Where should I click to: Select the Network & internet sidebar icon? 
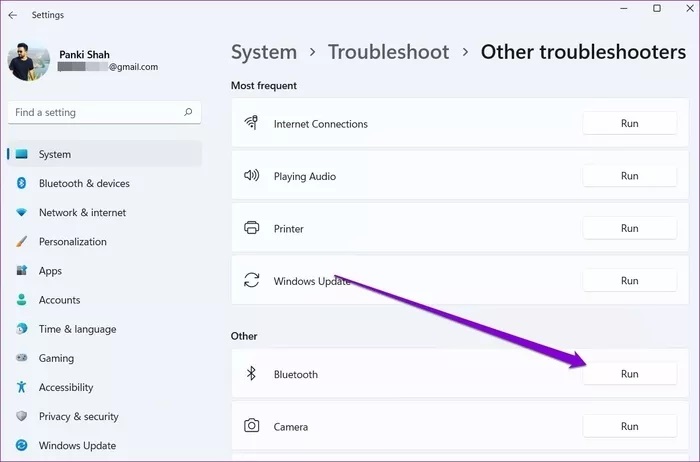click(21, 213)
